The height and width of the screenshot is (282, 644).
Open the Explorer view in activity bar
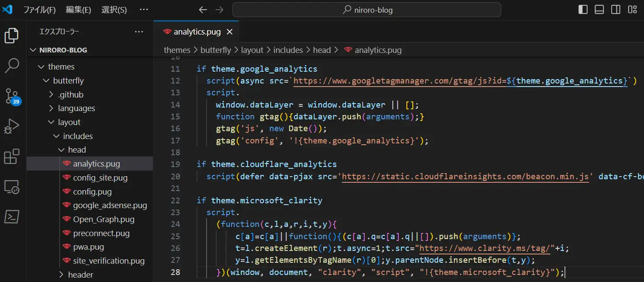(12, 36)
